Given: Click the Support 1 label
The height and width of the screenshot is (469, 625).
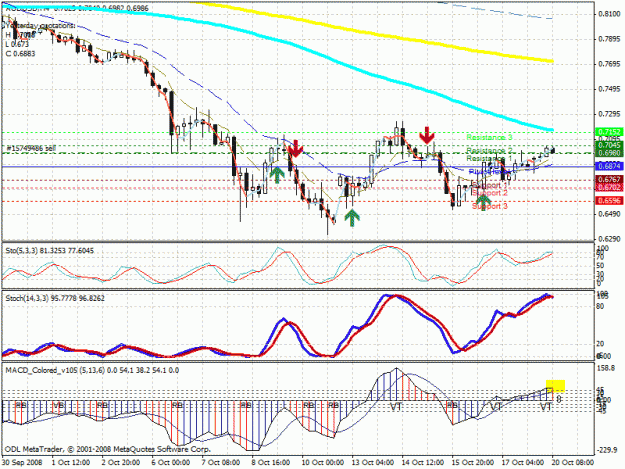Looking at the screenshot, I should tap(489, 185).
